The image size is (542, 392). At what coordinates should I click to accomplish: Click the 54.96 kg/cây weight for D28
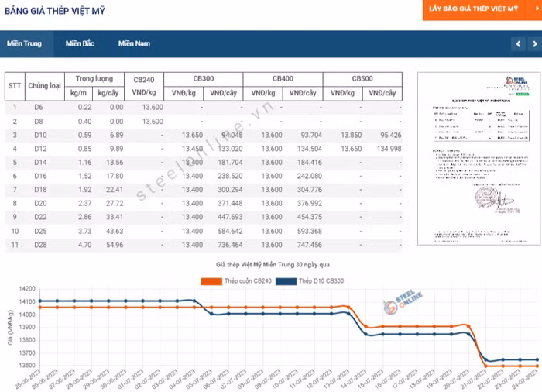[x=115, y=245]
